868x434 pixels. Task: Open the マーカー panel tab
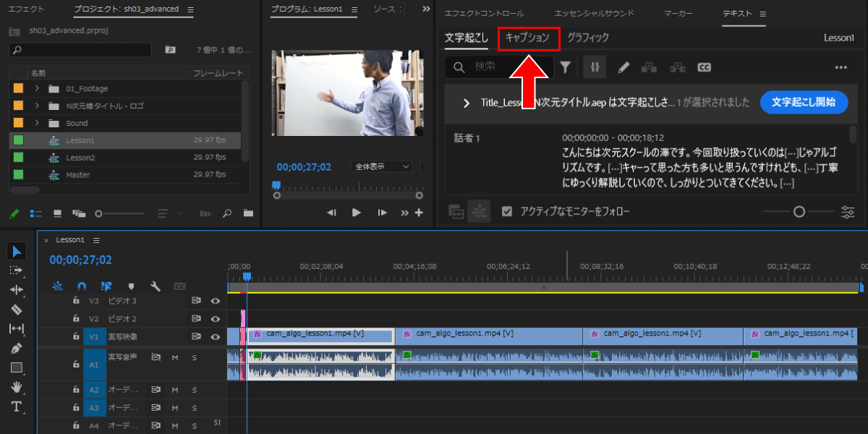point(678,14)
